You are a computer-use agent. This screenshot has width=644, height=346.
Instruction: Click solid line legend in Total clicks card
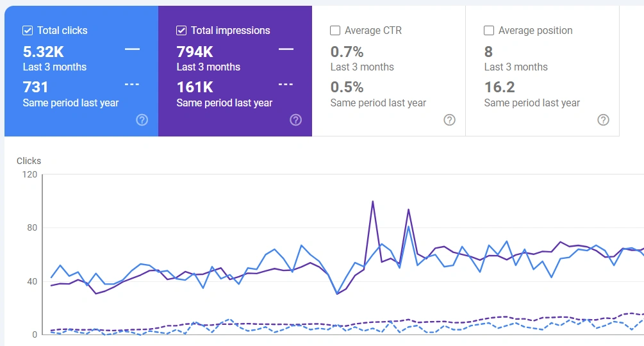pyautogui.click(x=132, y=49)
